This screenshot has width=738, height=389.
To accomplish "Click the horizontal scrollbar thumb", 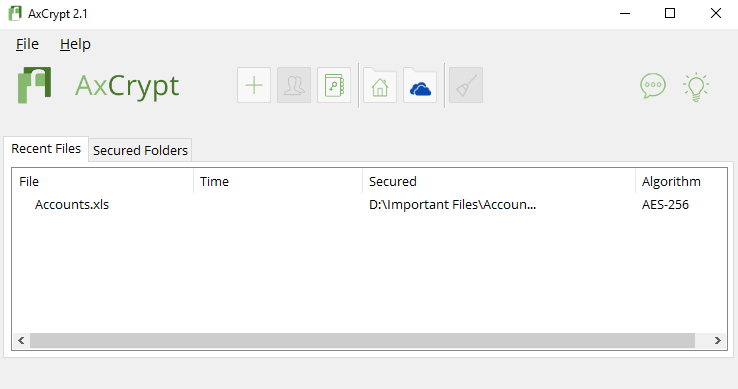I will pyautogui.click(x=362, y=340).
